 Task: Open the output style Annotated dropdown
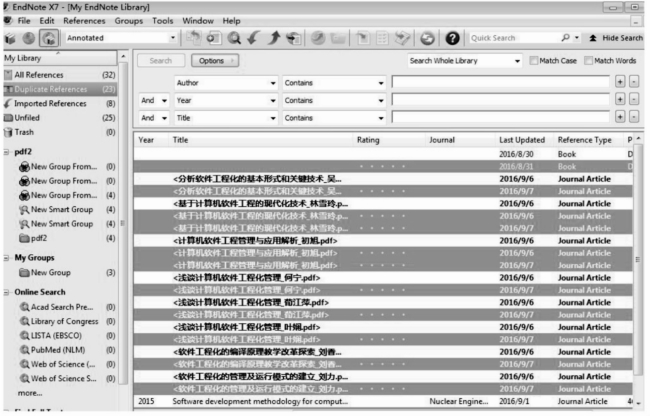click(x=173, y=38)
